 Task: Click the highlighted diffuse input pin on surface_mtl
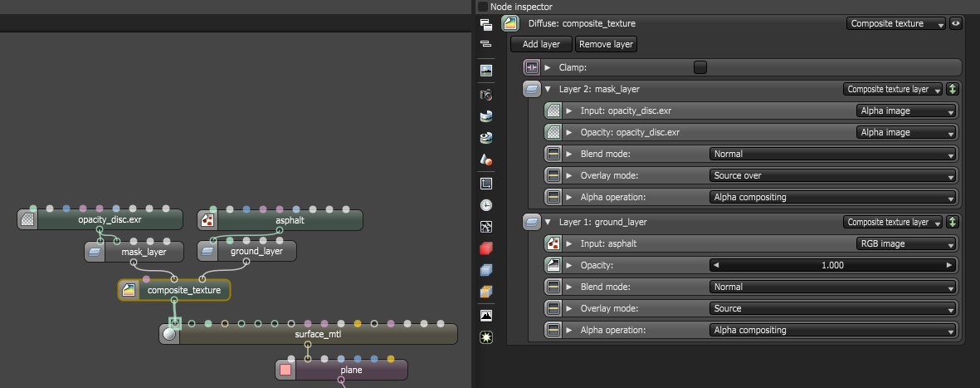tap(175, 323)
